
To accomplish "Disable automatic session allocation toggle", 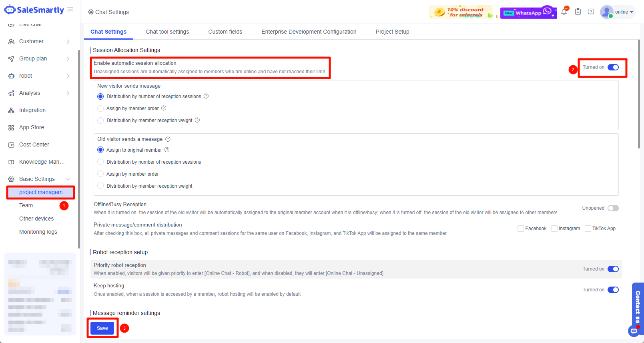I will 613,67.
